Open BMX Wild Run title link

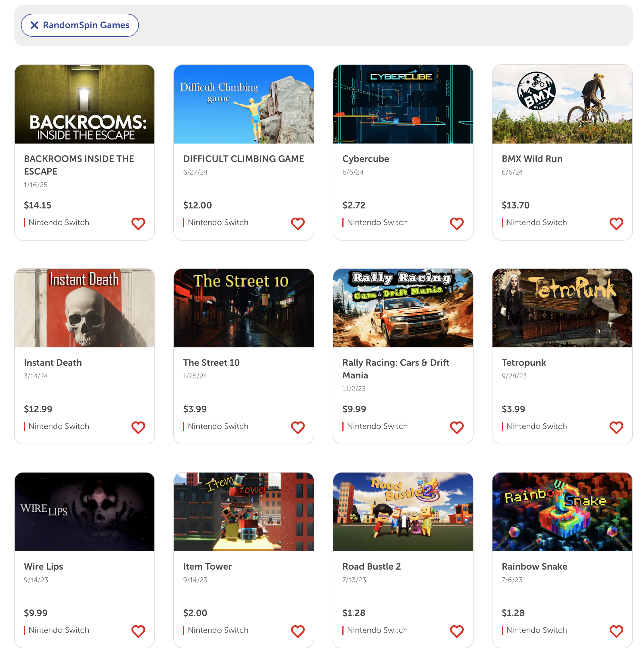pyautogui.click(x=532, y=159)
